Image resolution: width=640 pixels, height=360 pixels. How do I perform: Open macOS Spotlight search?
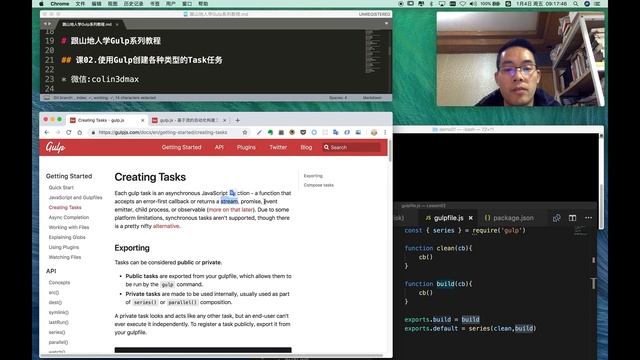click(575, 4)
